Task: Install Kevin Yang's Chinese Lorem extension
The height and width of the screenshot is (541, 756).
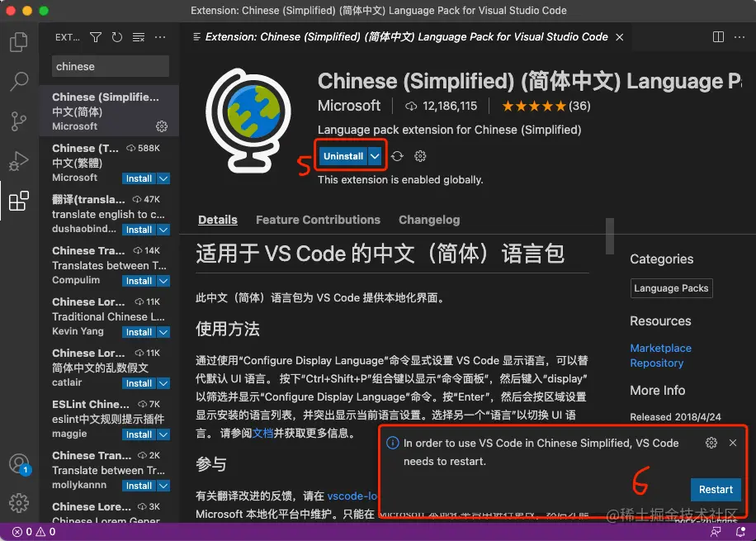Action: [139, 332]
